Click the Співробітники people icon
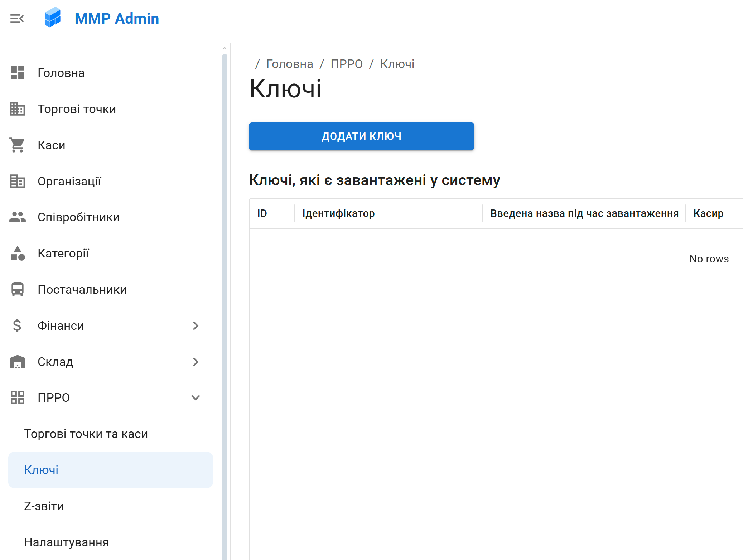Image resolution: width=743 pixels, height=560 pixels. (x=17, y=217)
